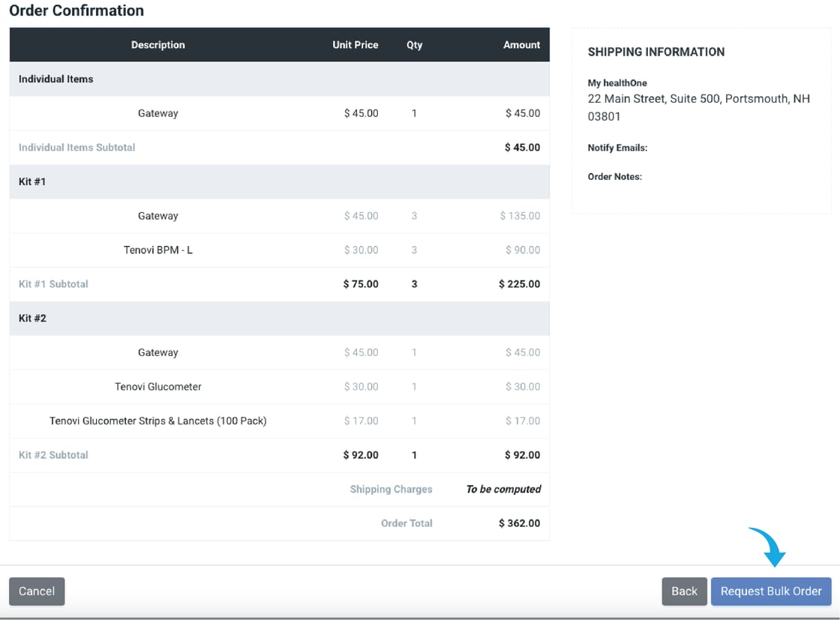Click the Kit #2 section header
The height and width of the screenshot is (620, 840).
pos(32,318)
